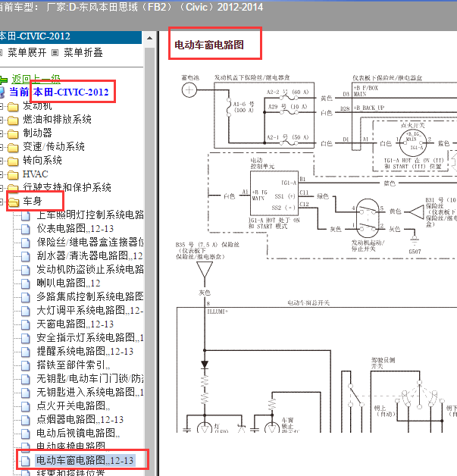Click the folder icon beside 转向系统
457x476 pixels.
pyautogui.click(x=13, y=161)
